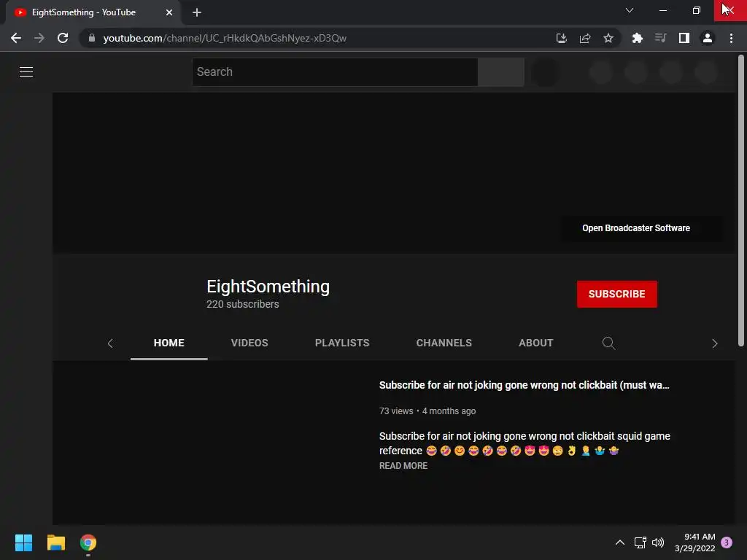
Task: Close the EightSomething YouTube tab
Action: 169,12
